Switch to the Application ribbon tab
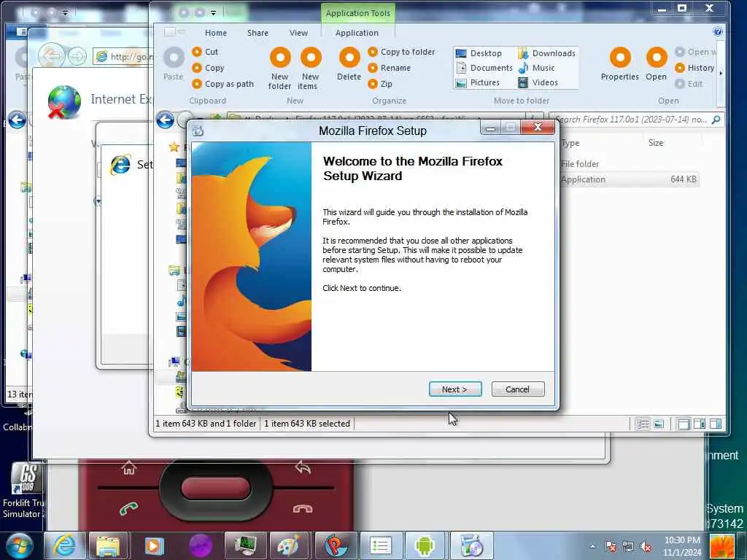 coord(357,33)
